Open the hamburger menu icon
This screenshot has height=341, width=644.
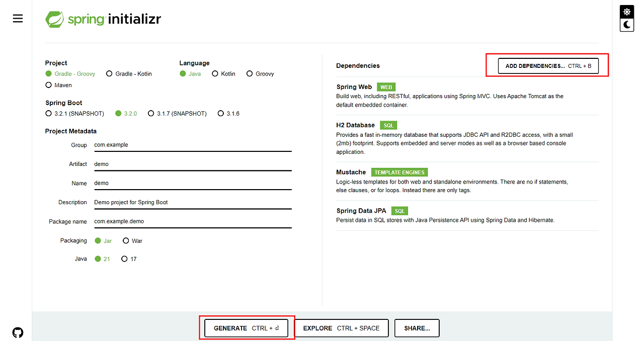click(x=18, y=19)
